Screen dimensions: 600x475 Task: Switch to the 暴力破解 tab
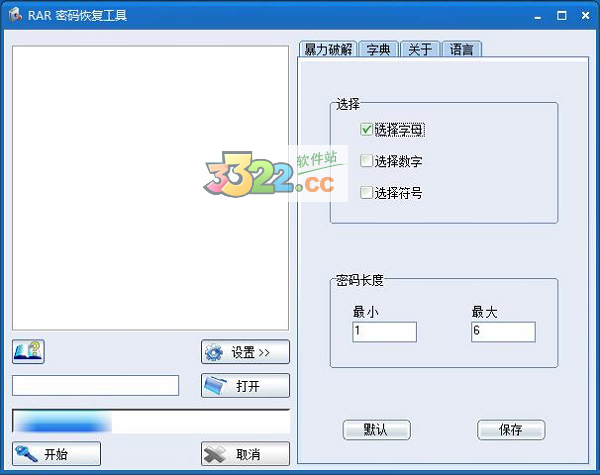[x=328, y=49]
